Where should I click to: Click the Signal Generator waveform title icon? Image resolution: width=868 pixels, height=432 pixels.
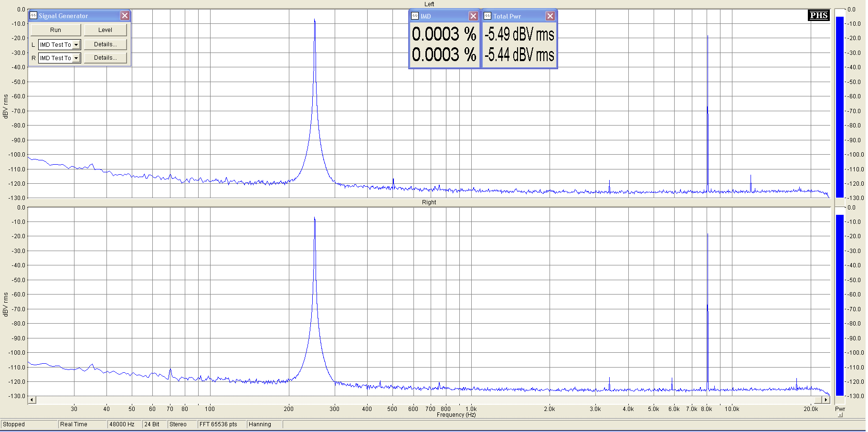pyautogui.click(x=33, y=16)
